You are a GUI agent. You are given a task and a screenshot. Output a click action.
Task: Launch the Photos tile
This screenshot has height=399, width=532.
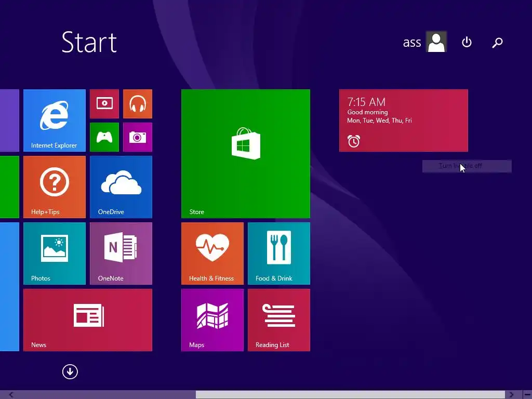54,254
